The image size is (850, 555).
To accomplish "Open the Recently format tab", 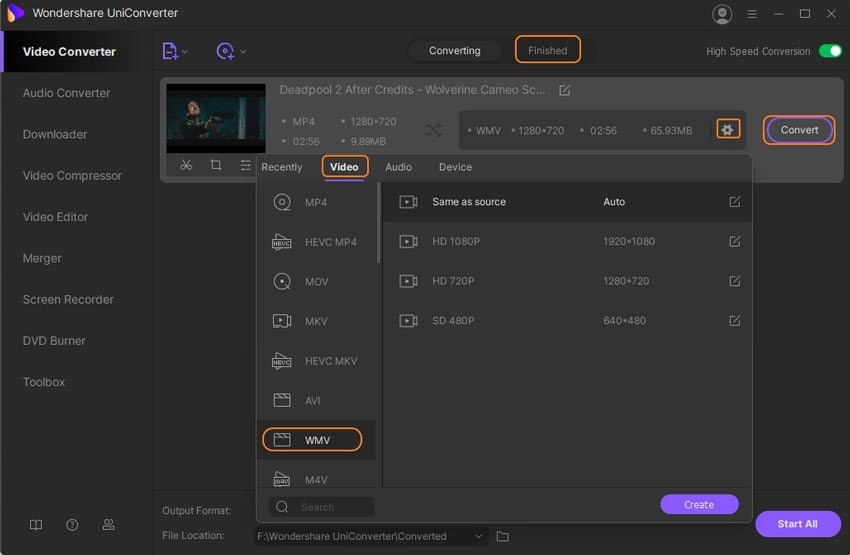I will (281, 167).
